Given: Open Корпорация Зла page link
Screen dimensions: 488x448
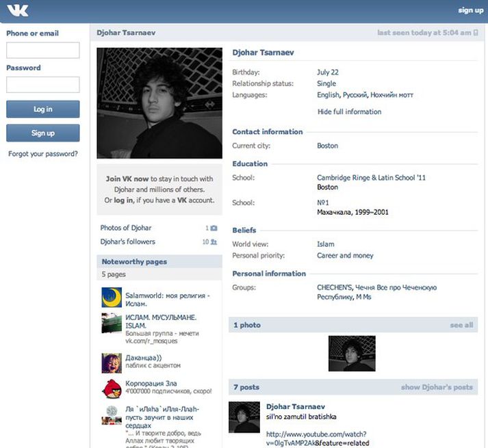Looking at the screenshot, I should 151,384.
